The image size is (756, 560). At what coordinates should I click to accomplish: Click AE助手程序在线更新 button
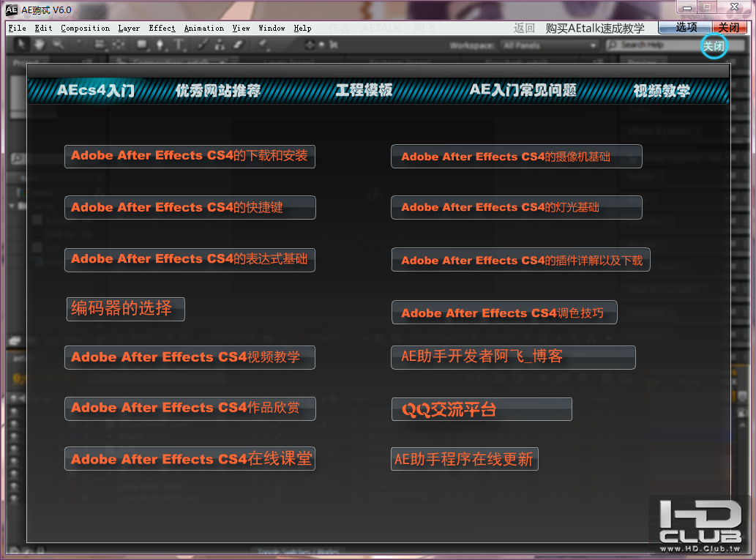464,459
